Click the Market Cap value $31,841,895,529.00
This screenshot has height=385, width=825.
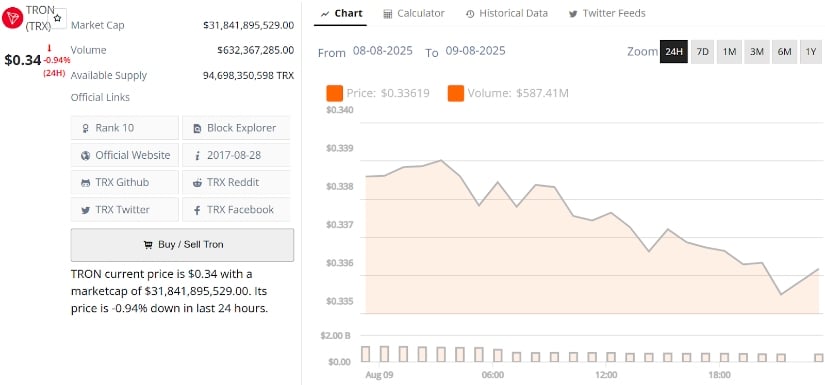coord(249,25)
